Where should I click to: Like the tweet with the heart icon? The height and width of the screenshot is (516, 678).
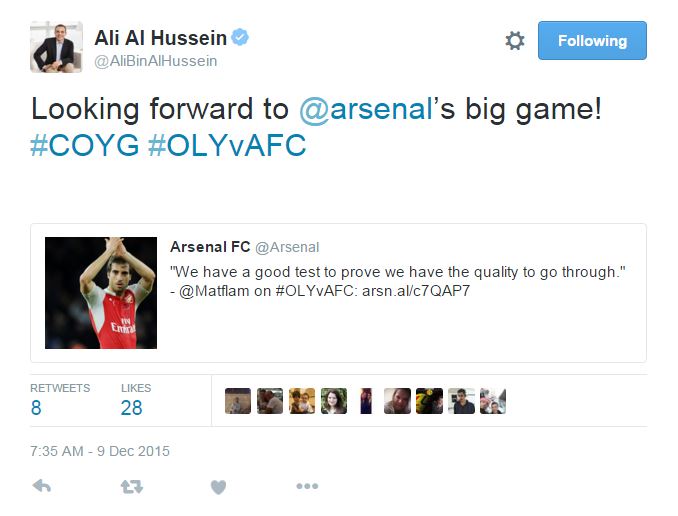[218, 487]
